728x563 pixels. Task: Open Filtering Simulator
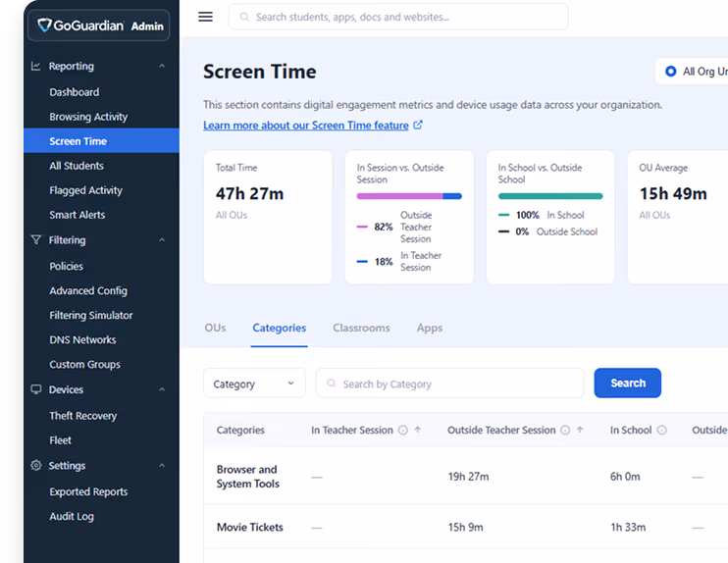click(91, 315)
